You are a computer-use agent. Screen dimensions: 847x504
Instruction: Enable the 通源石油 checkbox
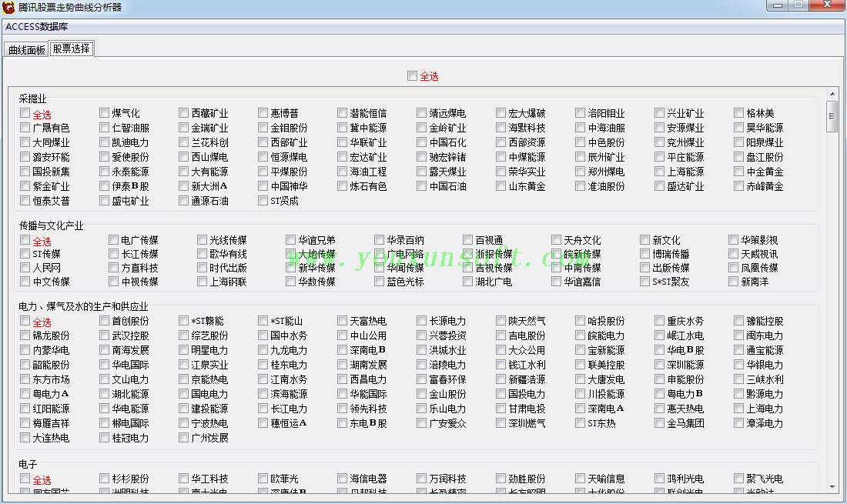(184, 201)
